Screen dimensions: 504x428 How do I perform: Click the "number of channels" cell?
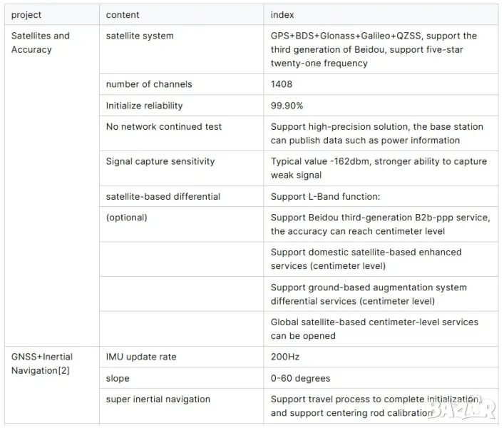coord(149,84)
